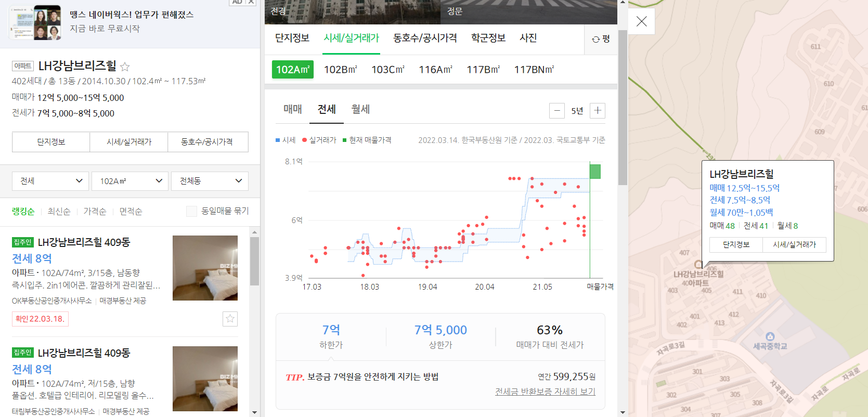Open the second 409동 listing bedroom thumbnail
This screenshot has height=417, width=868.
pos(205,379)
